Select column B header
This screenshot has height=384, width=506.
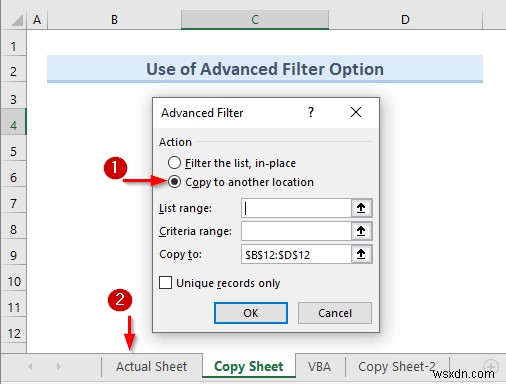[x=114, y=20]
